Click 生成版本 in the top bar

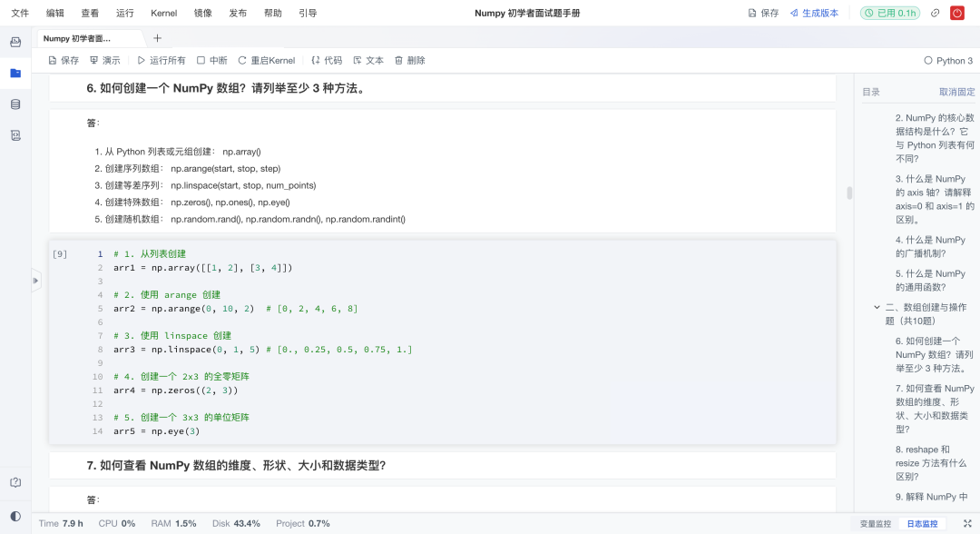point(814,13)
